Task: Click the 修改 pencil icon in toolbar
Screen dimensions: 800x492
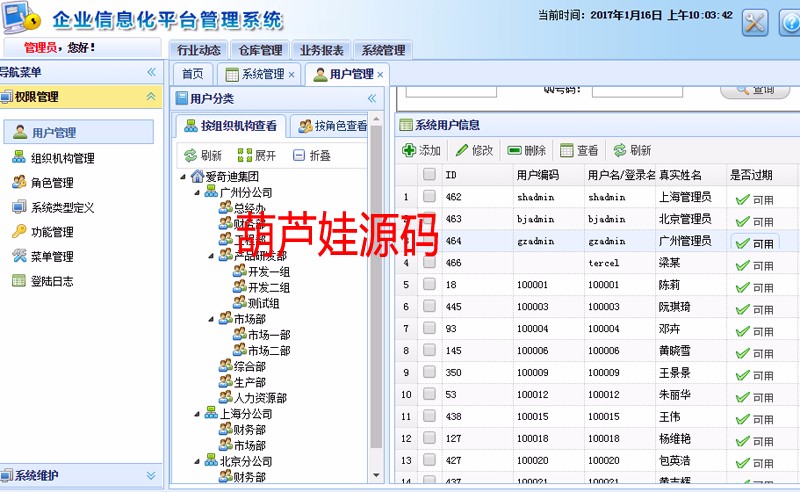Action: point(462,150)
